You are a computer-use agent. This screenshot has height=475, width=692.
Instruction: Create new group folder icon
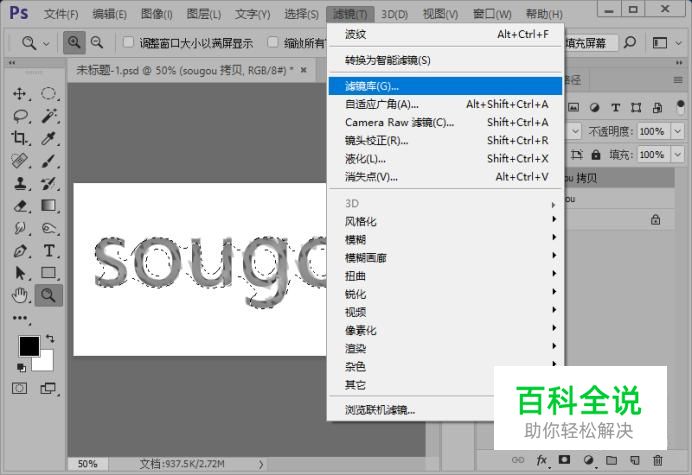click(x=612, y=460)
